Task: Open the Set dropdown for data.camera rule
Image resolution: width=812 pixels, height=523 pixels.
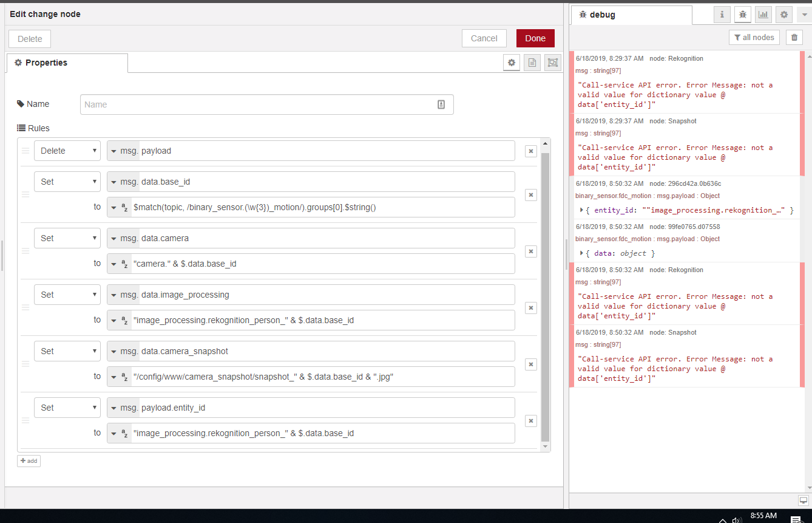Action: (x=67, y=238)
